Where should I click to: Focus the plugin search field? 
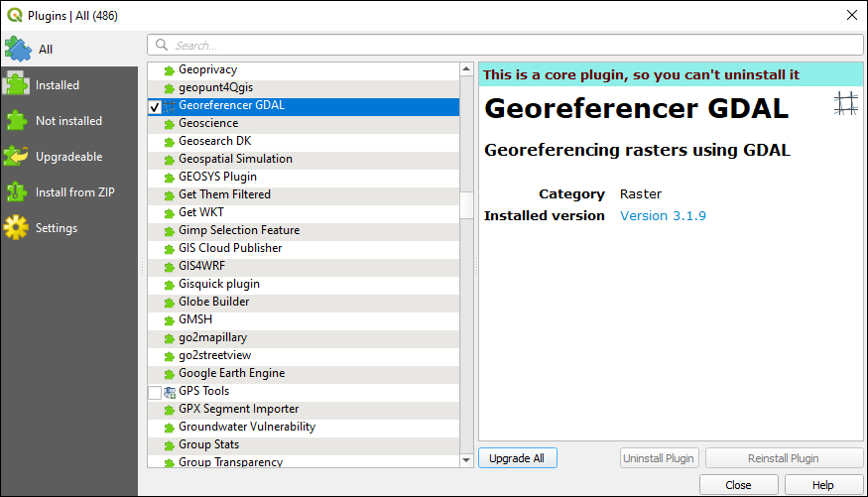click(505, 45)
